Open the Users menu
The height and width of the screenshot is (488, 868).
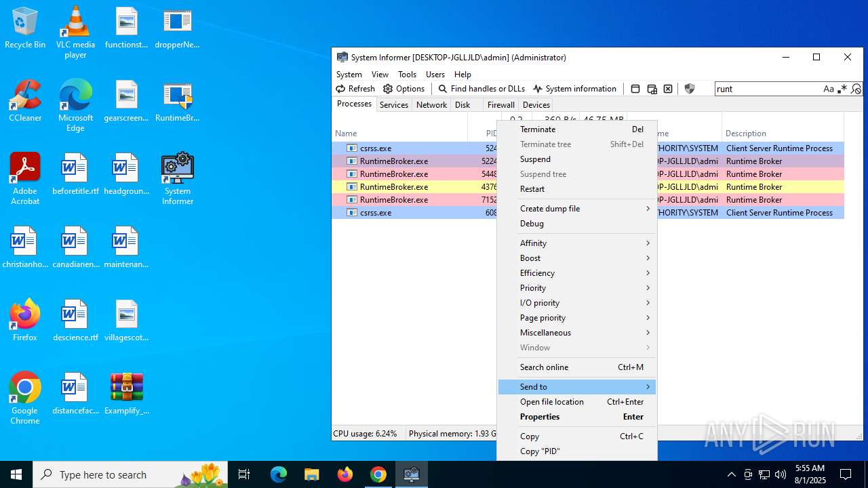tap(435, 75)
